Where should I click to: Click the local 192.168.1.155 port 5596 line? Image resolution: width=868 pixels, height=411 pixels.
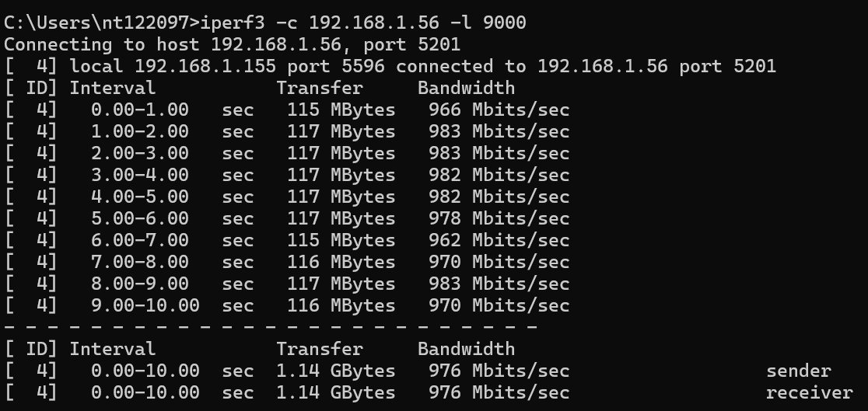click(390, 66)
